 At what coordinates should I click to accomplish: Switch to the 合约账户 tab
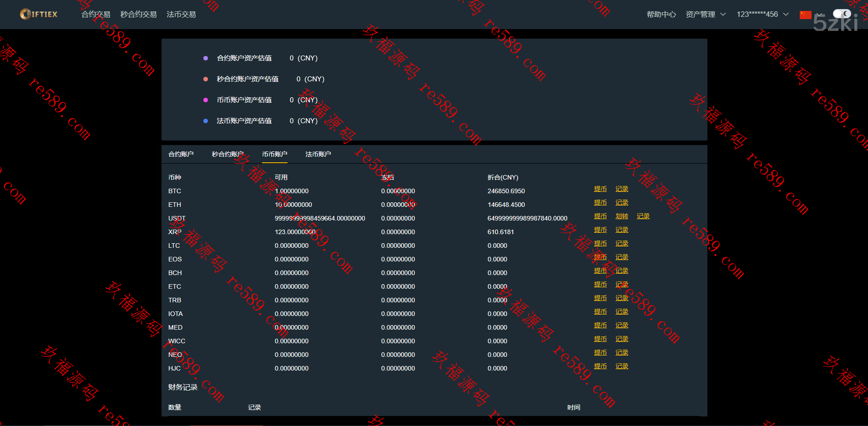click(x=181, y=154)
